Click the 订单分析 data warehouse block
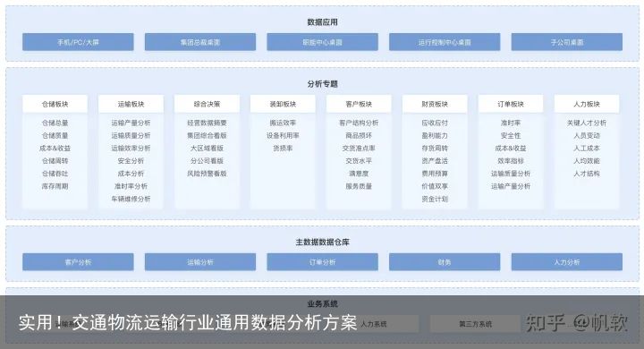 click(322, 262)
